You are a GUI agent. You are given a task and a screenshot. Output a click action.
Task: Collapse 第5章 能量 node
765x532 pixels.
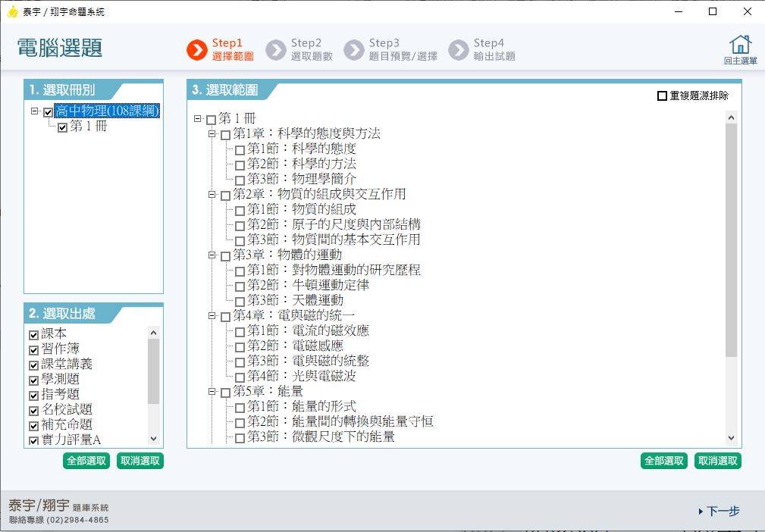[x=212, y=391]
